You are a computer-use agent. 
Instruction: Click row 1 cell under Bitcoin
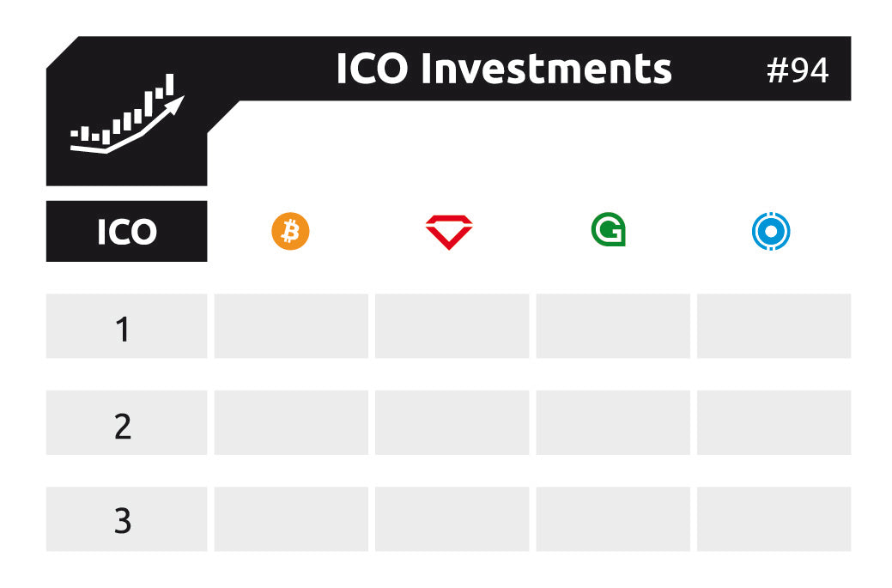(291, 326)
